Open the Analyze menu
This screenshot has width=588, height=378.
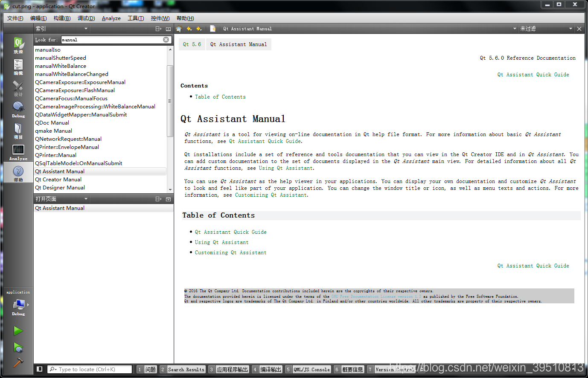click(x=111, y=18)
